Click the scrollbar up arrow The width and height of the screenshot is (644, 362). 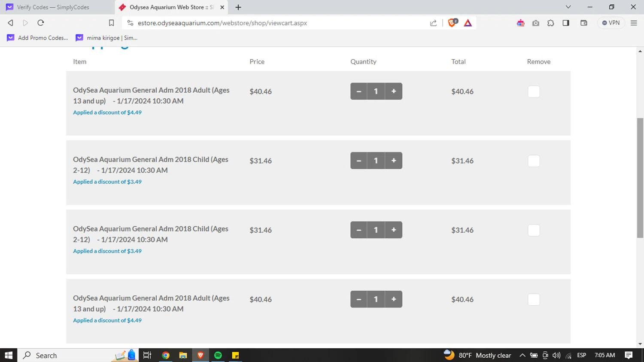(x=640, y=51)
